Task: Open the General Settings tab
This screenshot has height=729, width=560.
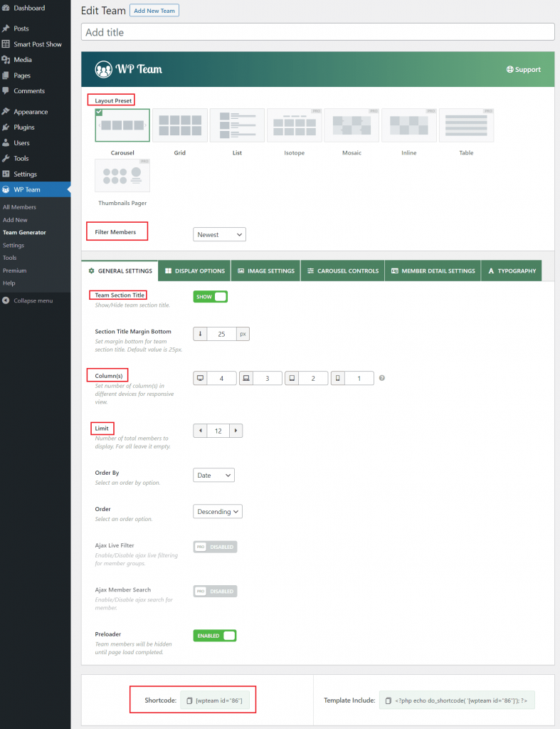Action: (120, 271)
